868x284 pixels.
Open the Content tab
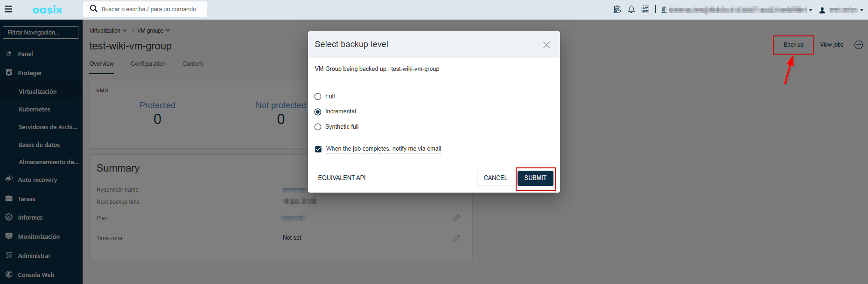(x=192, y=63)
